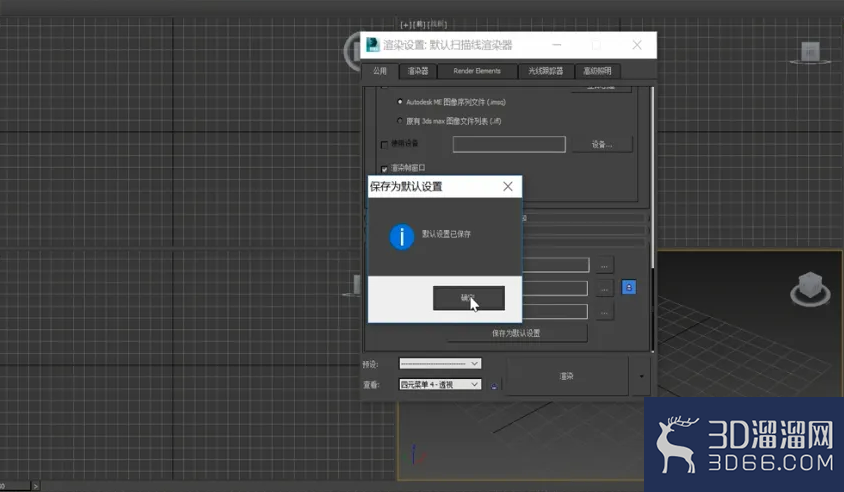
Task: Select legacy 3ds max image file list (.ifl)
Action: tap(400, 121)
